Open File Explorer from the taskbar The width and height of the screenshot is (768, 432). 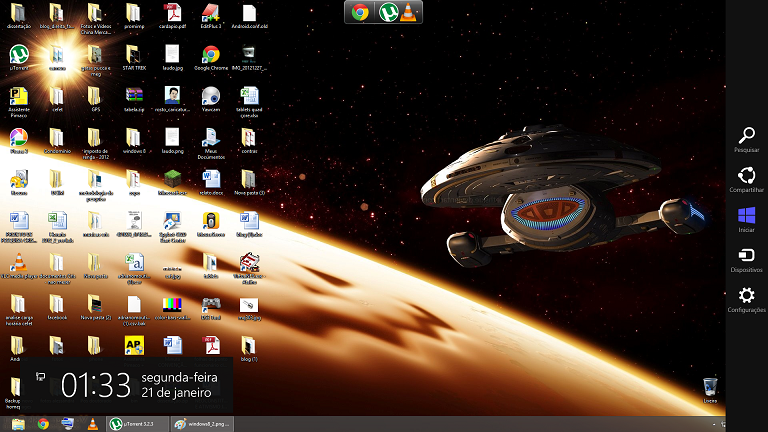pos(19,424)
